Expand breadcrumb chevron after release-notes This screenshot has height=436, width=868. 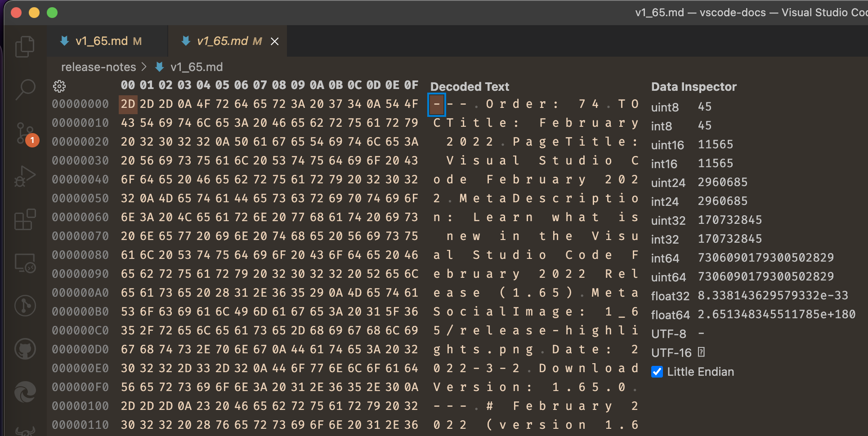(144, 67)
